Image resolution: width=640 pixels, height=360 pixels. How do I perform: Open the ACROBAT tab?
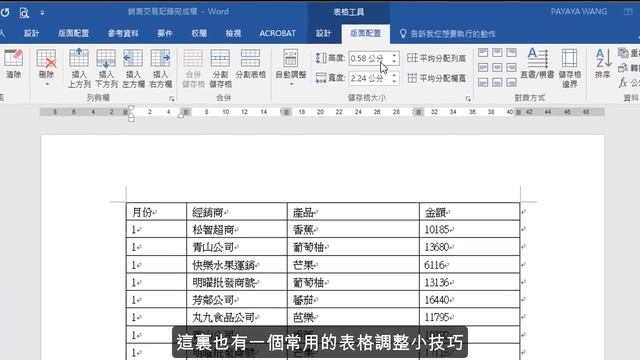[x=278, y=33]
